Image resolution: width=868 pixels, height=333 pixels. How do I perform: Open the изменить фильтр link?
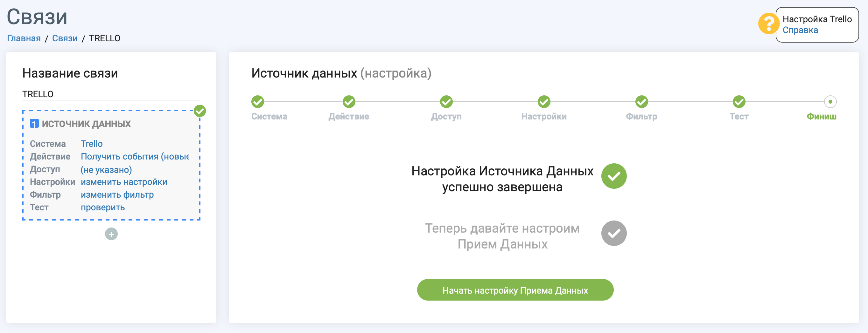(x=117, y=195)
